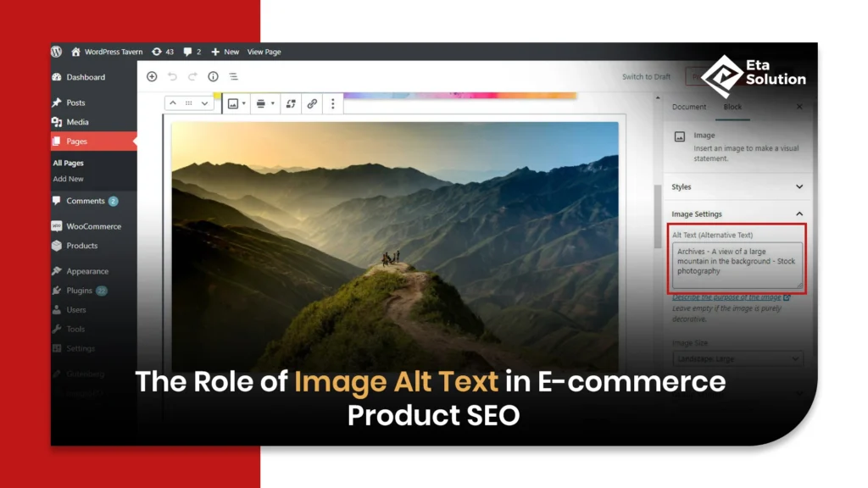868x488 pixels.
Task: Select the Replace image link icon in block toolbar
Action: (289, 103)
